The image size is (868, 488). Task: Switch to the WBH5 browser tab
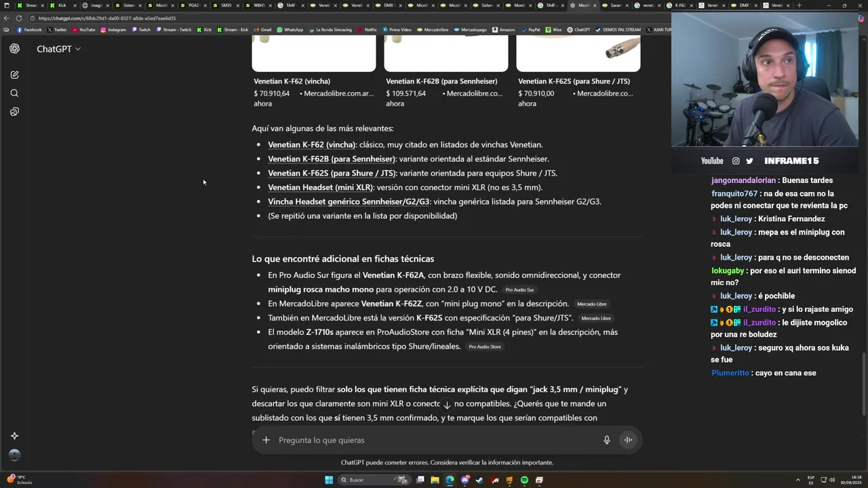point(258,5)
